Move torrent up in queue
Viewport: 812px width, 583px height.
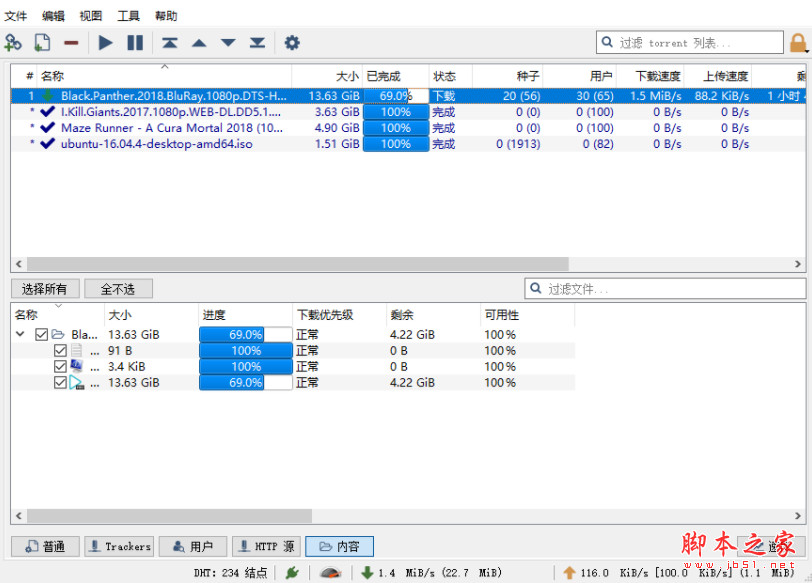199,43
